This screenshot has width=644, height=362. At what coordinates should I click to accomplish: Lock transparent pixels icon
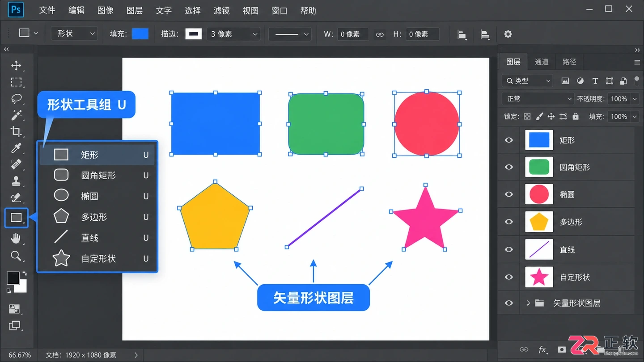527,117
